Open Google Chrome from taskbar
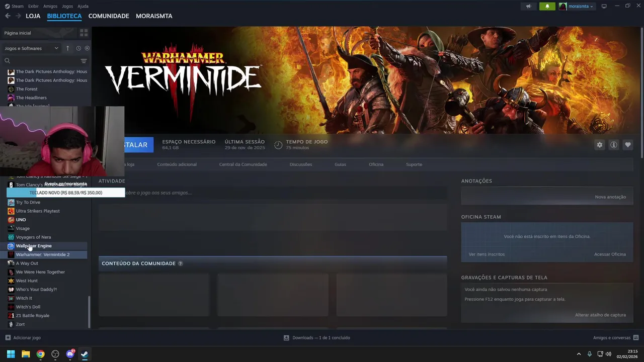The image size is (644, 362). click(x=40, y=354)
